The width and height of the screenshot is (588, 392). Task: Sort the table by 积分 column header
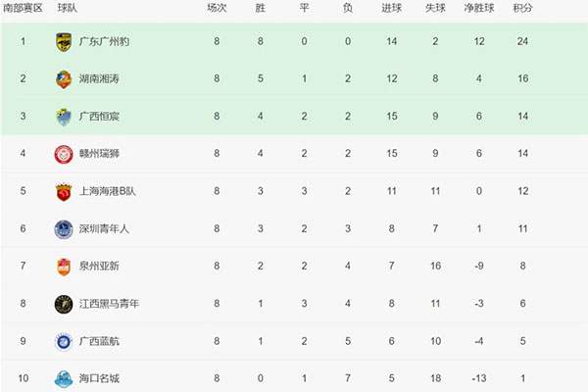coord(522,9)
